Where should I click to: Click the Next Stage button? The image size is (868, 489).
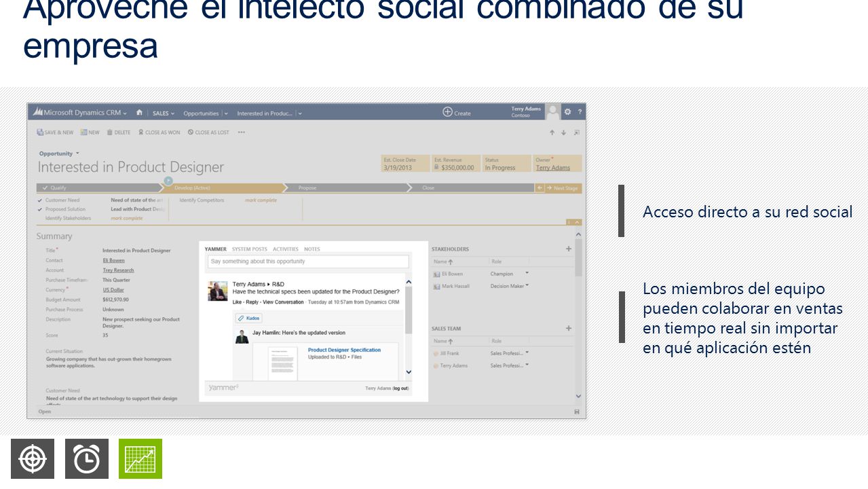[x=564, y=188]
